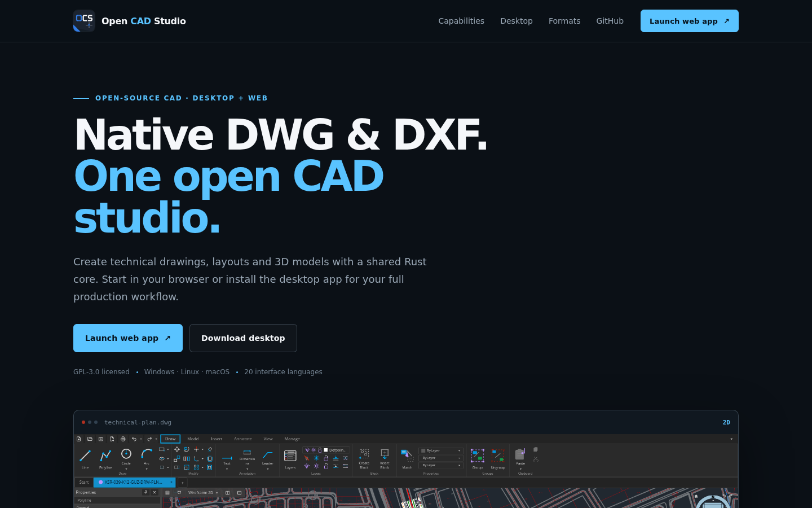
Task: Select the Line drawing tool
Action: coord(85,458)
